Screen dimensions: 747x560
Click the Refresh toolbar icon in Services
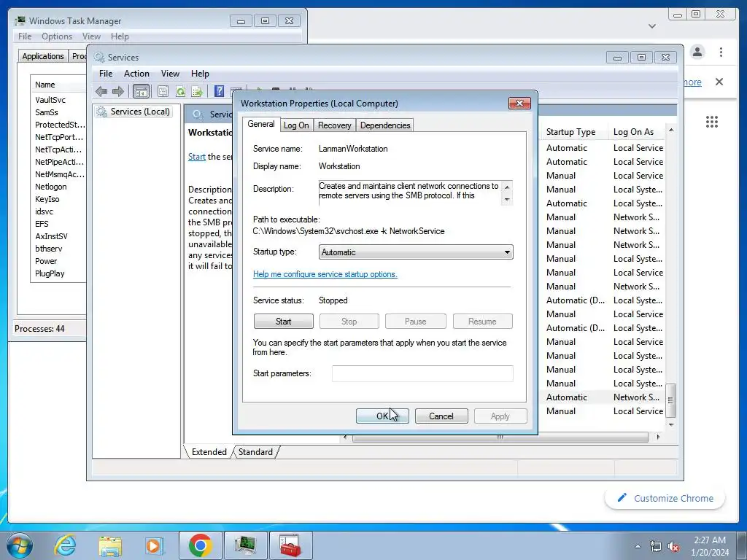(180, 91)
